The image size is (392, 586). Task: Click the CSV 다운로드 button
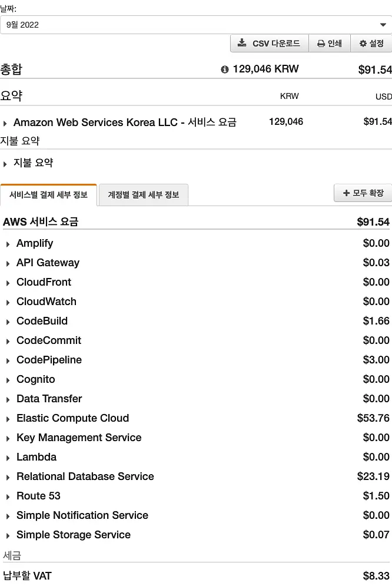tap(270, 44)
